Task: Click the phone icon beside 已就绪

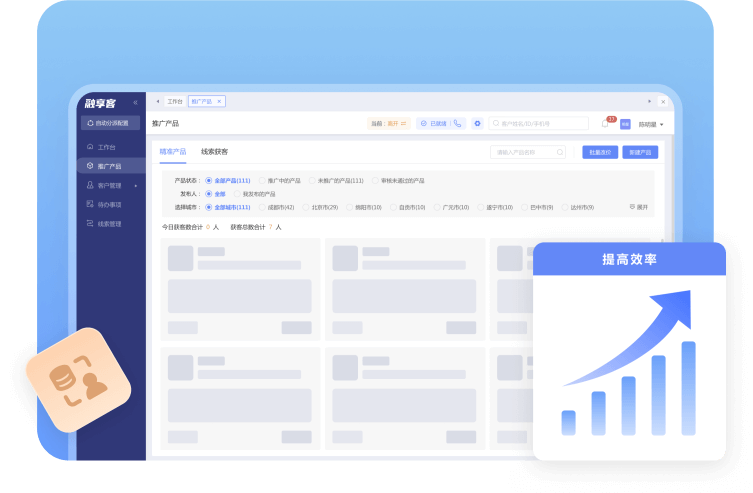Action: (457, 124)
